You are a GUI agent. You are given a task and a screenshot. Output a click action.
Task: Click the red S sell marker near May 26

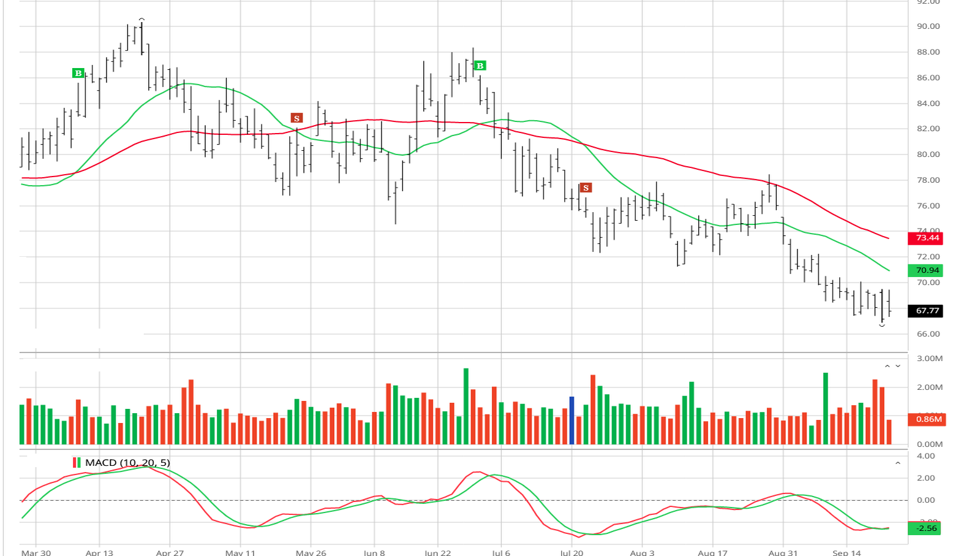(296, 118)
